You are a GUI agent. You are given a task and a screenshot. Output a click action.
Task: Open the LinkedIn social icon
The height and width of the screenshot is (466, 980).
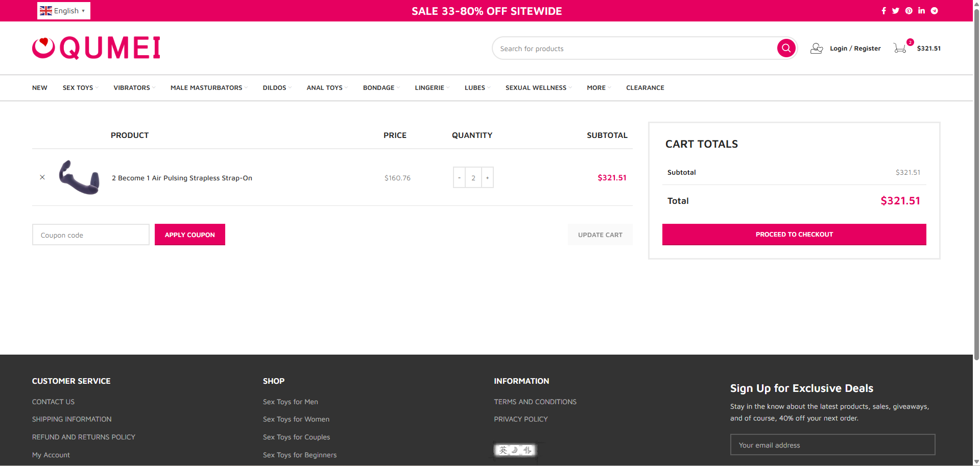coord(921,11)
